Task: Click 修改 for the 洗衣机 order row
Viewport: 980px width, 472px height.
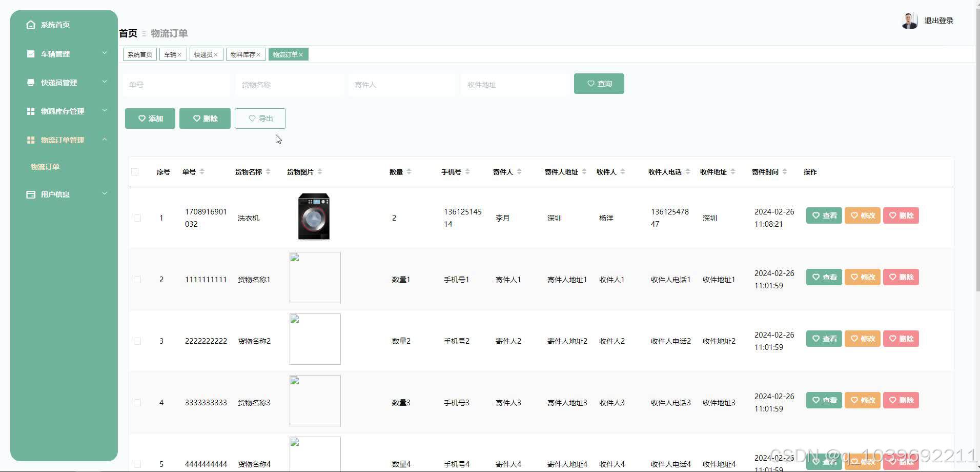Action: tap(863, 215)
